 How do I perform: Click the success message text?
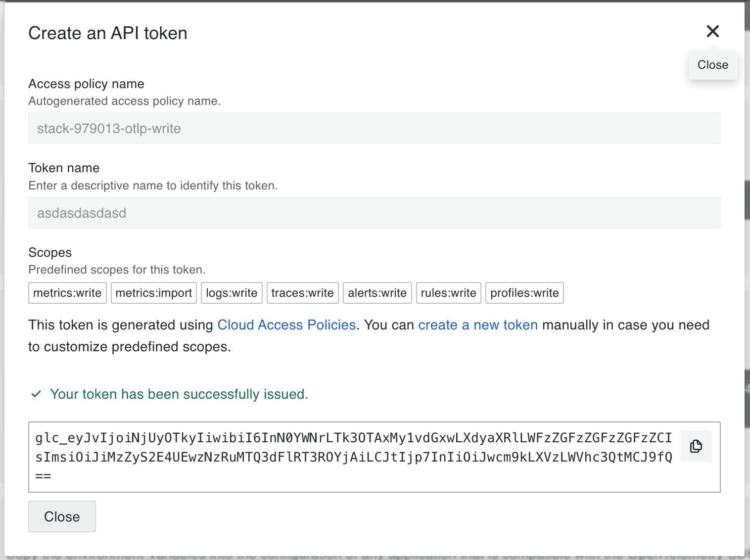tap(179, 394)
